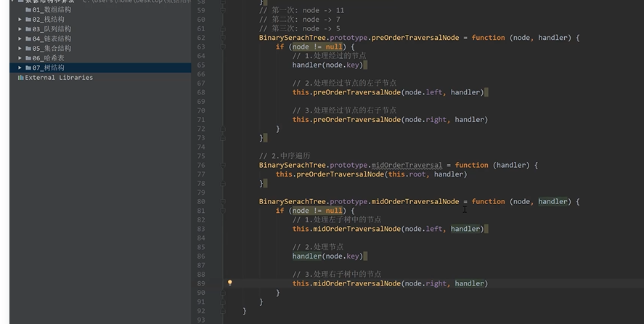This screenshot has height=324, width=644.
Task: Click the folder icon of 01_数组结构
Action: coord(28,9)
